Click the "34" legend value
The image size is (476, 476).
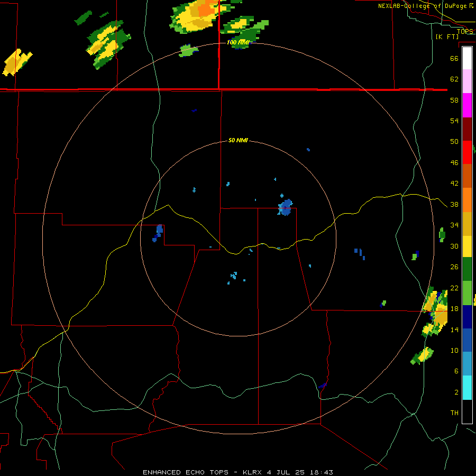click(x=454, y=225)
